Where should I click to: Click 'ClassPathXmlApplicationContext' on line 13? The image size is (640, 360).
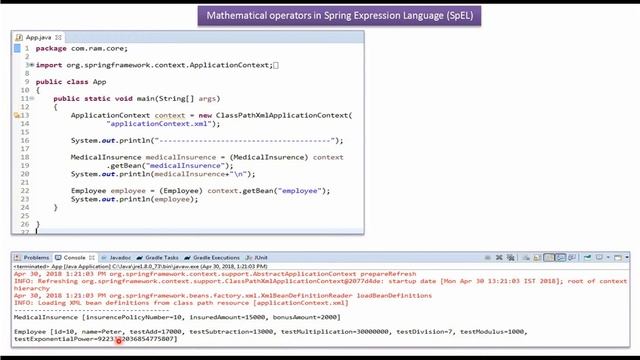[282, 116]
